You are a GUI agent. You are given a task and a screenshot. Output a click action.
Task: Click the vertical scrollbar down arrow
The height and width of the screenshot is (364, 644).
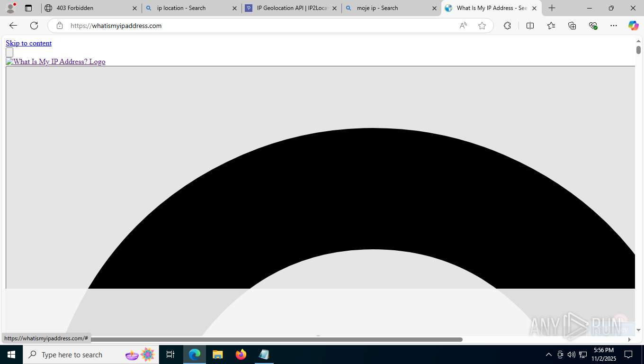click(x=638, y=330)
